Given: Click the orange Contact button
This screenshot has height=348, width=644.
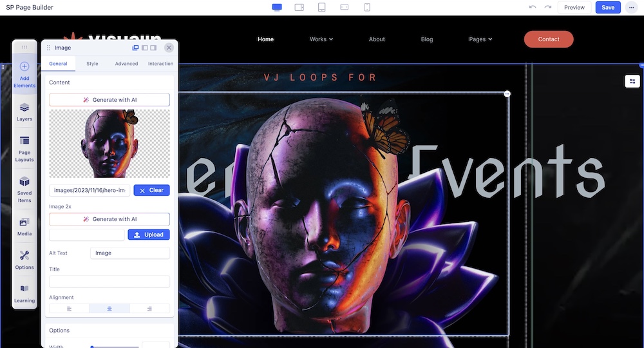Looking at the screenshot, I should [x=548, y=39].
